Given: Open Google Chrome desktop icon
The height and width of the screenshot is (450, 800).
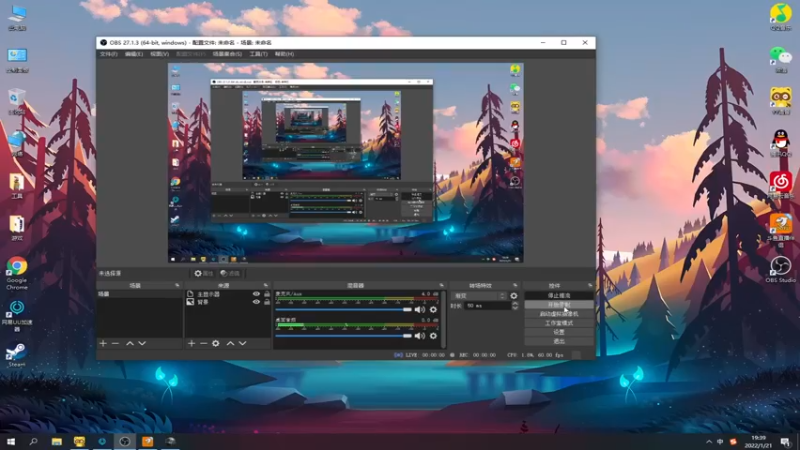Looking at the screenshot, I should [17, 273].
